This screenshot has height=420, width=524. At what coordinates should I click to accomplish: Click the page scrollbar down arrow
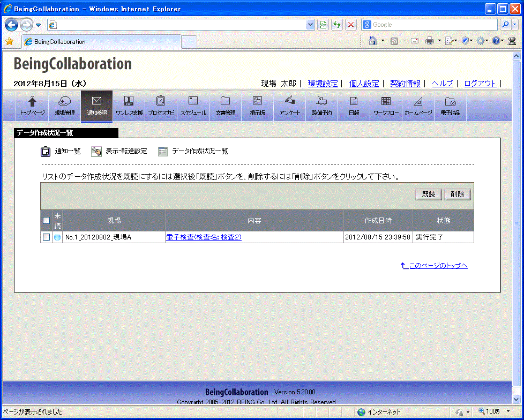(516, 399)
